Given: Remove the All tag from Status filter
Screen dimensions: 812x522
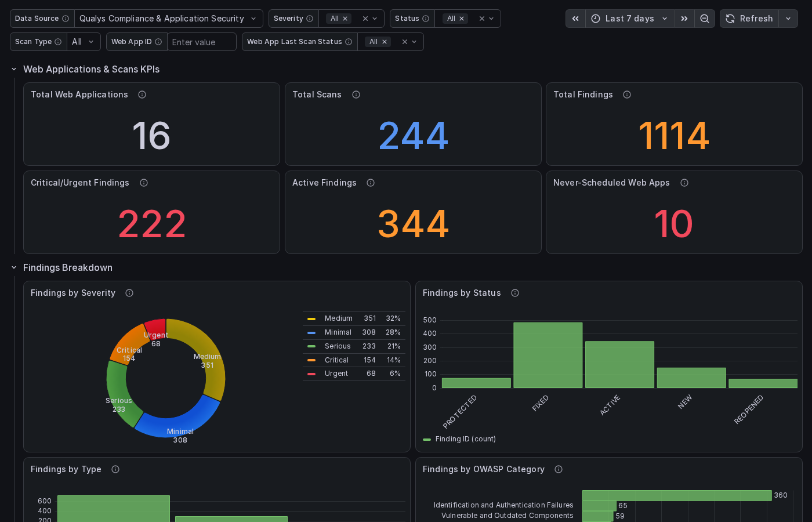Looking at the screenshot, I should [x=462, y=19].
